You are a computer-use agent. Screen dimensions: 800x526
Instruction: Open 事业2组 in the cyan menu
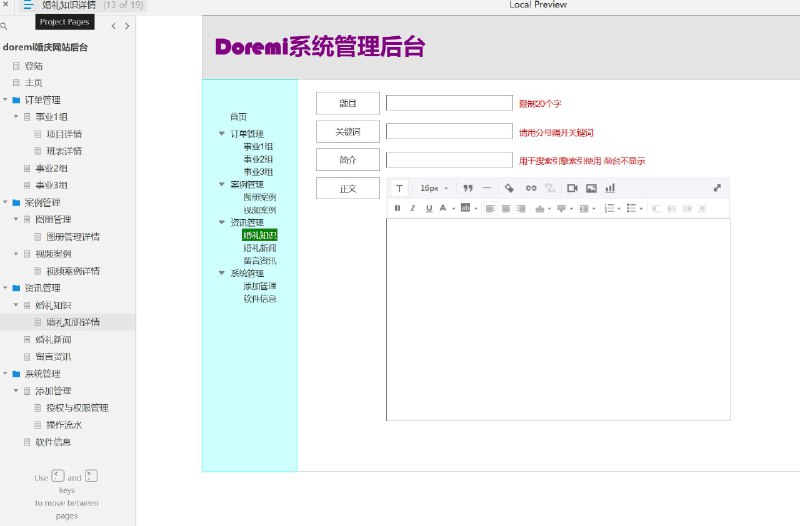258,159
